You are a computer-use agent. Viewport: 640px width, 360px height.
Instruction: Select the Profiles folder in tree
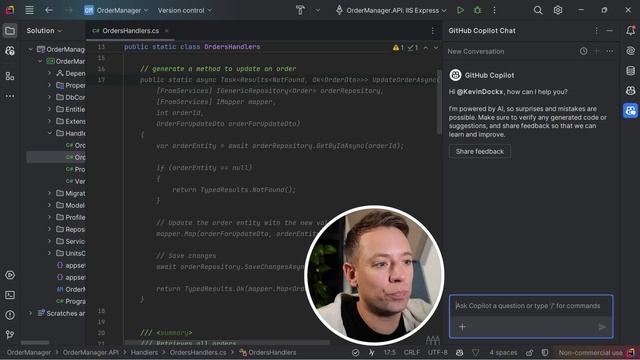pos(71,217)
